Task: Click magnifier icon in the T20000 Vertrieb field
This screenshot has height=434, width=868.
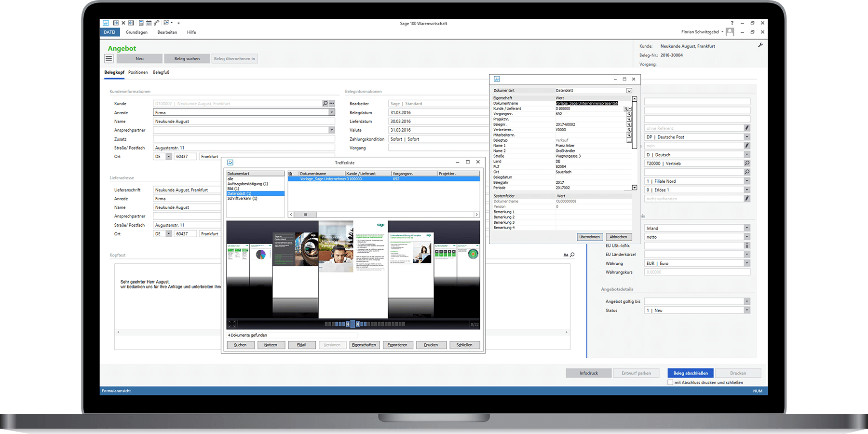Action: [x=747, y=163]
